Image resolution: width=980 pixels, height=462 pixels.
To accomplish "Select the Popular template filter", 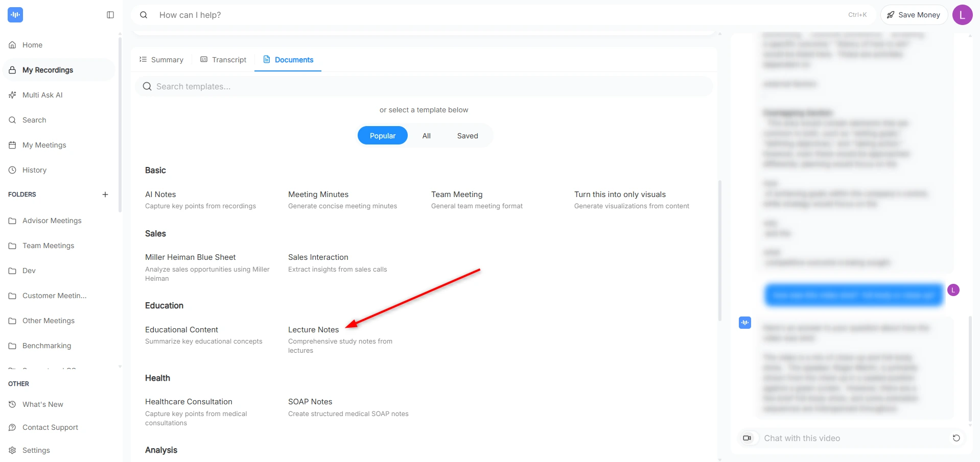I will [382, 136].
